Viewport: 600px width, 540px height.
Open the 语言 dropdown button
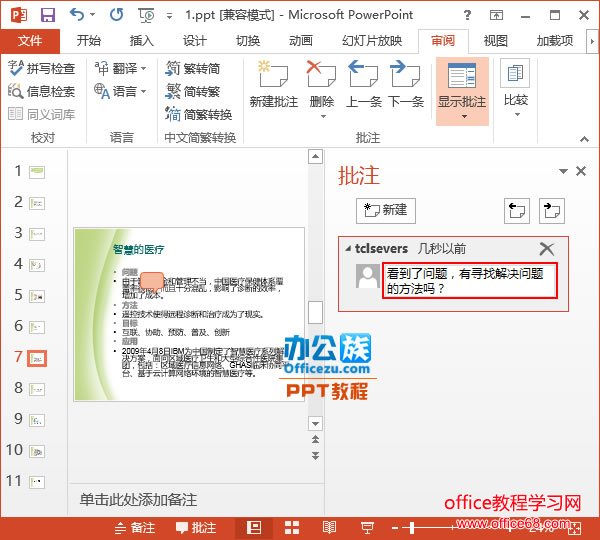pos(121,91)
